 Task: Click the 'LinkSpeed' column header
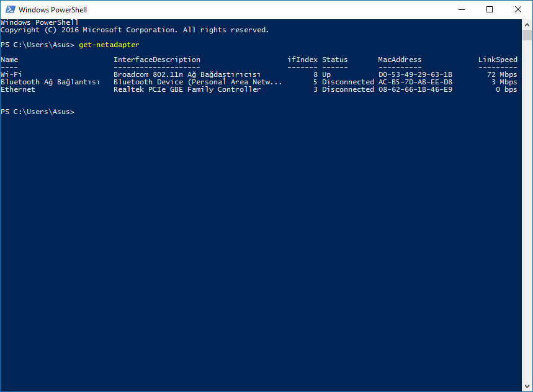498,60
